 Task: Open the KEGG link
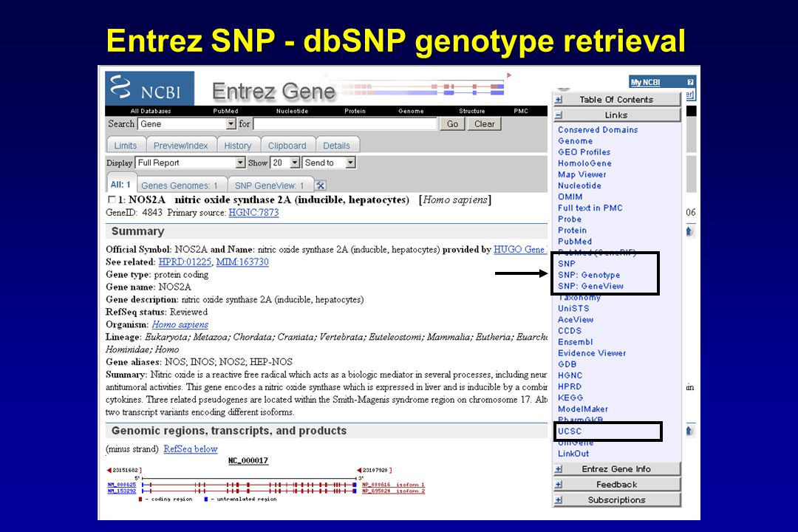point(570,398)
